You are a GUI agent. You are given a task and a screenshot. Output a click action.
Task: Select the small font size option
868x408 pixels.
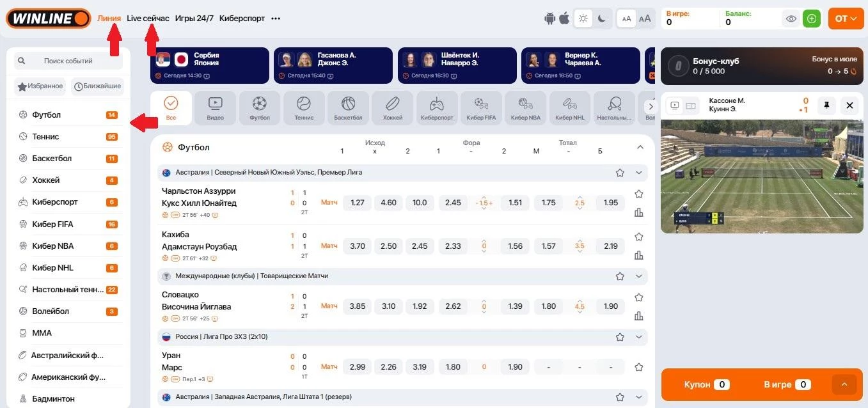(626, 19)
